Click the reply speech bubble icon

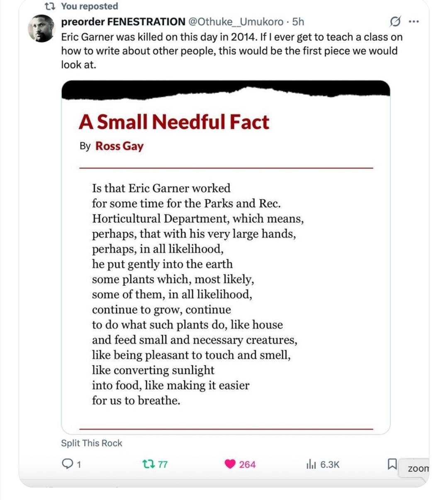coord(67,464)
